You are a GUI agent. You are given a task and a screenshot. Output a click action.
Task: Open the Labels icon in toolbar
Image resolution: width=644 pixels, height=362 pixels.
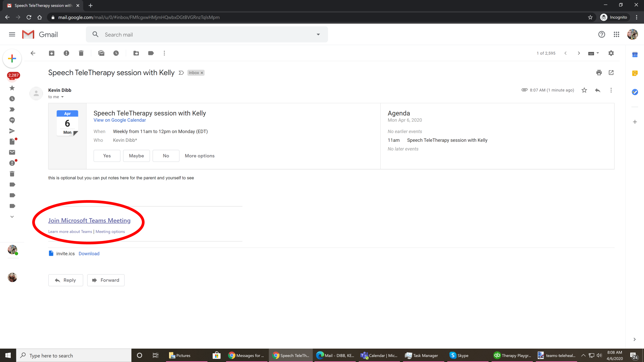point(151,53)
